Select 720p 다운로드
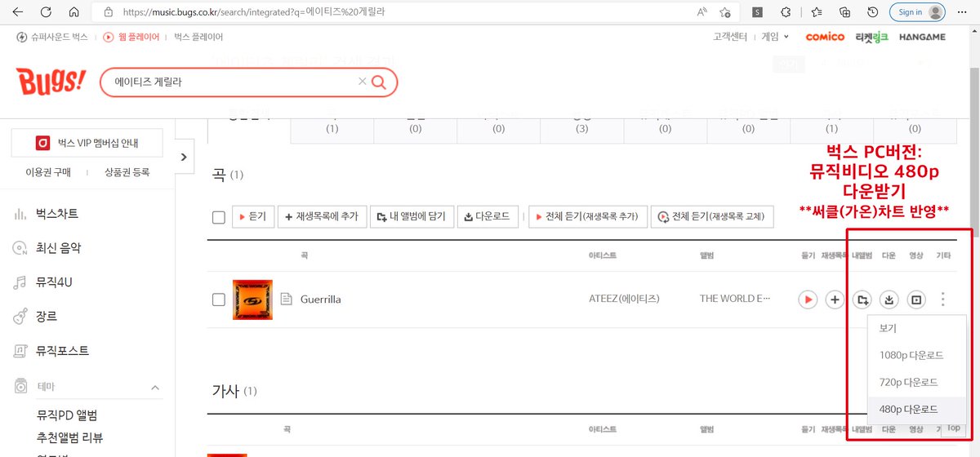980x457 pixels. click(915, 383)
